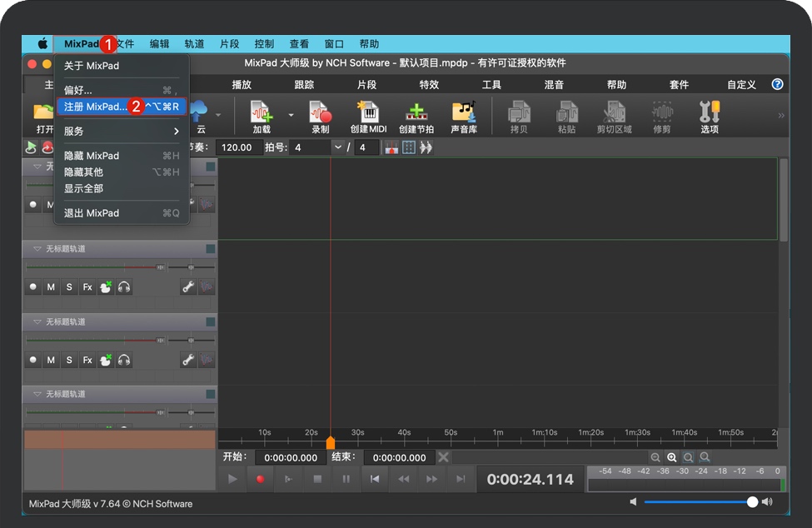Click the 加载 (load audio) toolbar icon
The width and height of the screenshot is (812, 528).
[262, 117]
